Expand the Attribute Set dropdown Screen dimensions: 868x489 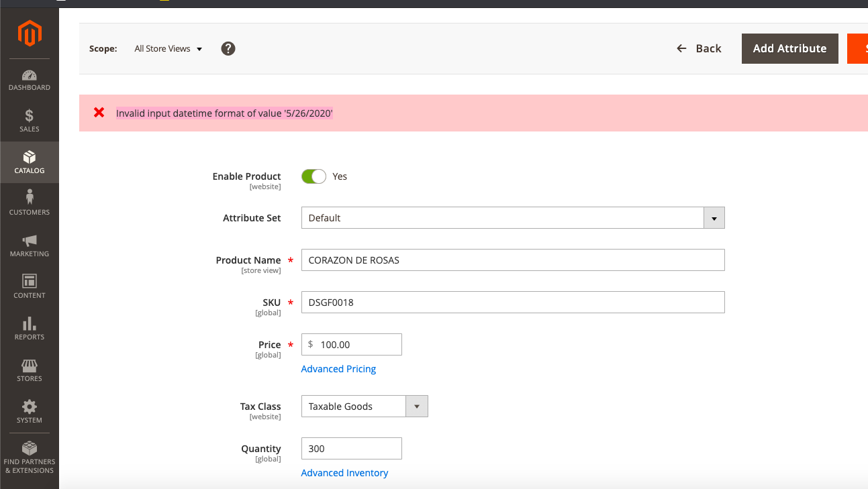(x=714, y=217)
